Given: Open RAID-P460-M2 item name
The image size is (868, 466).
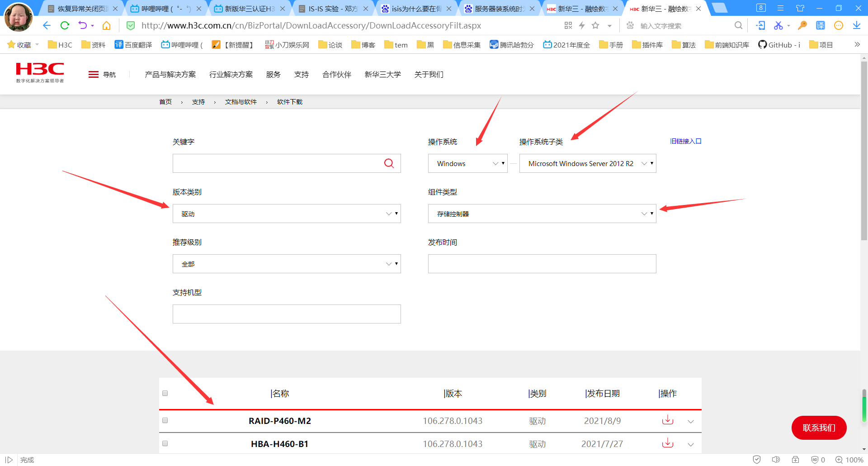Looking at the screenshot, I should (x=280, y=421).
